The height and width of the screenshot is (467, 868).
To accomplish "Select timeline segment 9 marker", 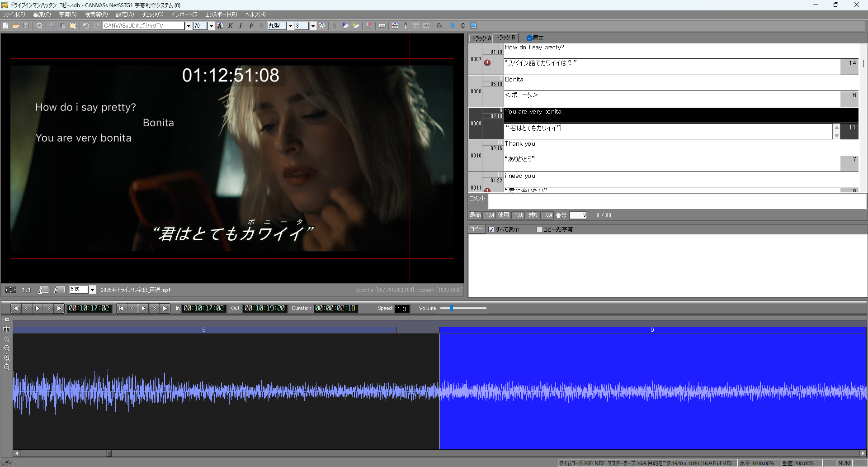I will (652, 330).
